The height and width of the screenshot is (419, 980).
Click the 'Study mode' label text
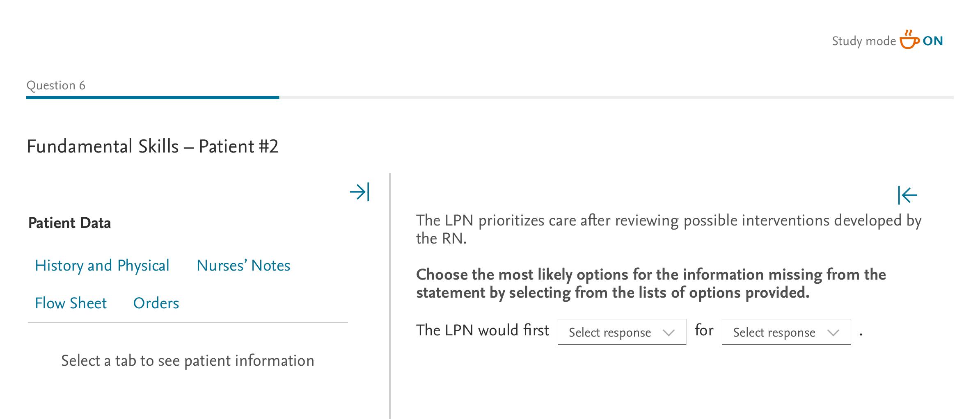tap(863, 41)
